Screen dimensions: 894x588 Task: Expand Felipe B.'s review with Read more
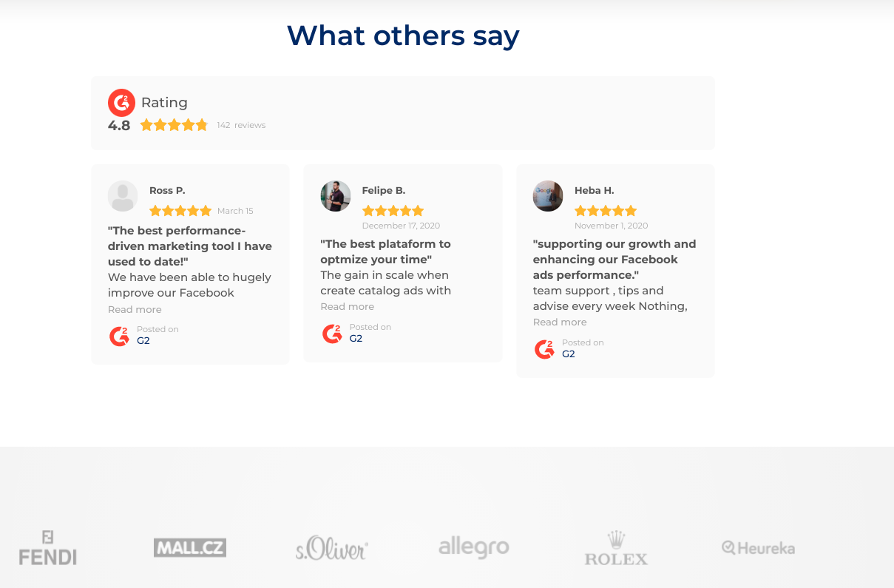point(347,307)
